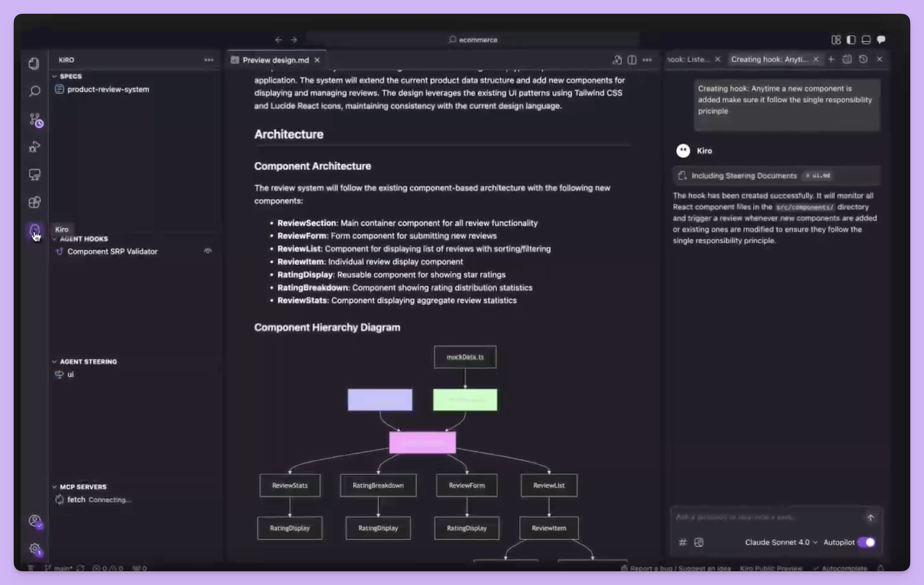The width and height of the screenshot is (924, 585).
Task: Open the Search icon in activity bar
Action: click(x=34, y=91)
